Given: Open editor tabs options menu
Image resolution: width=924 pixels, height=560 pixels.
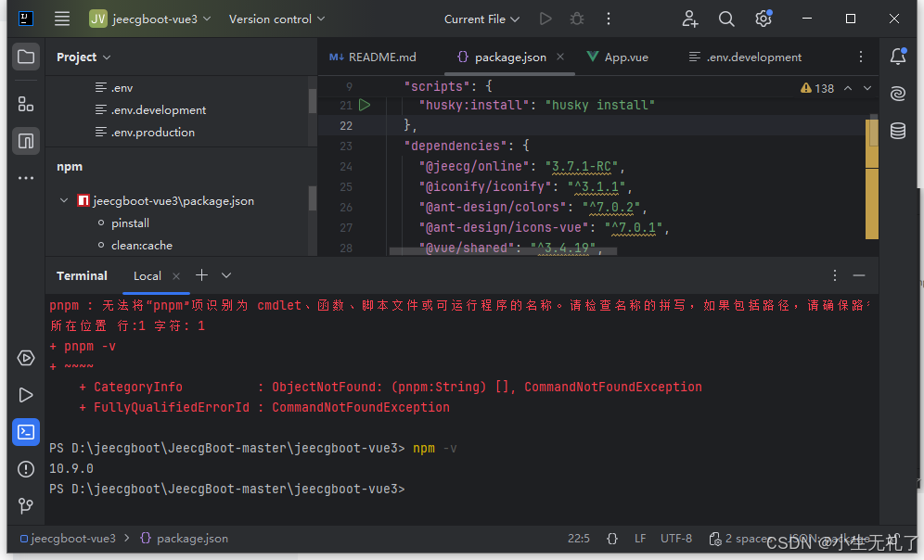Looking at the screenshot, I should 861,57.
